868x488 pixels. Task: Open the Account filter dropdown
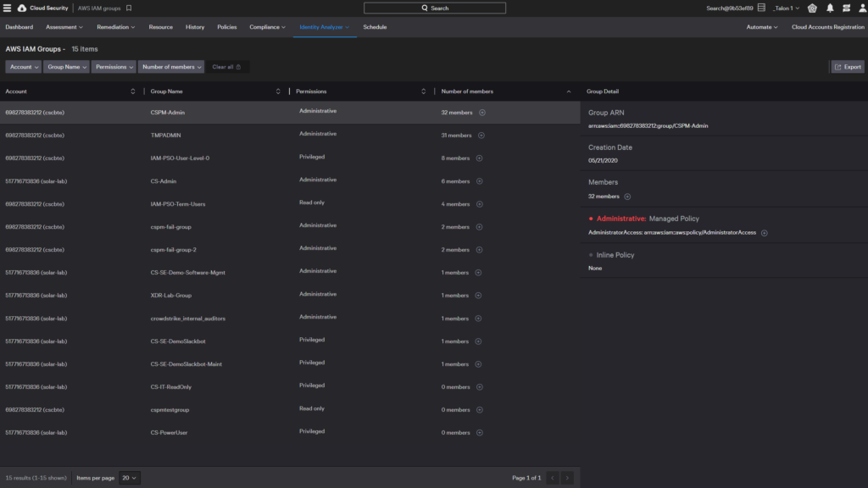point(24,67)
